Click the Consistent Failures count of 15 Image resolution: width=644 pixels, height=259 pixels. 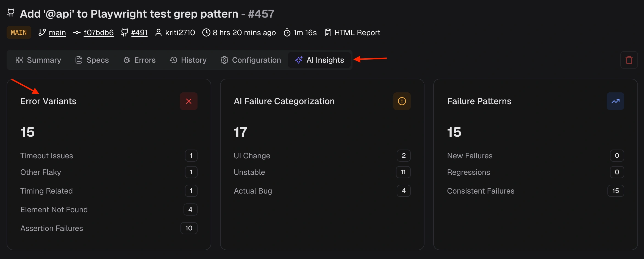point(615,191)
